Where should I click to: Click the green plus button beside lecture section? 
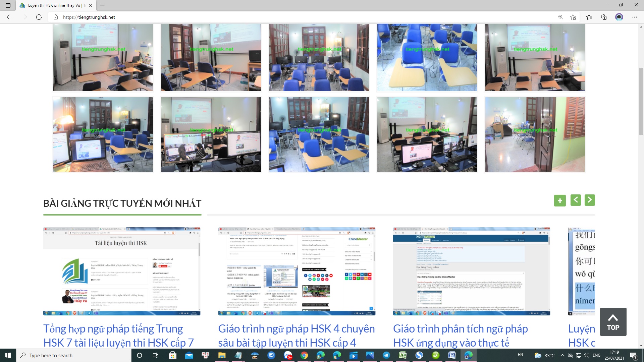click(559, 200)
